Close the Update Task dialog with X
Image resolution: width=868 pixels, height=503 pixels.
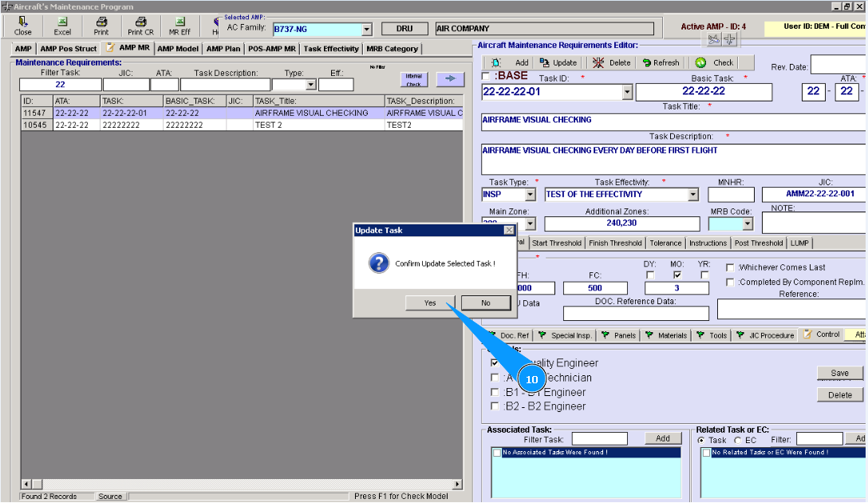(x=509, y=230)
